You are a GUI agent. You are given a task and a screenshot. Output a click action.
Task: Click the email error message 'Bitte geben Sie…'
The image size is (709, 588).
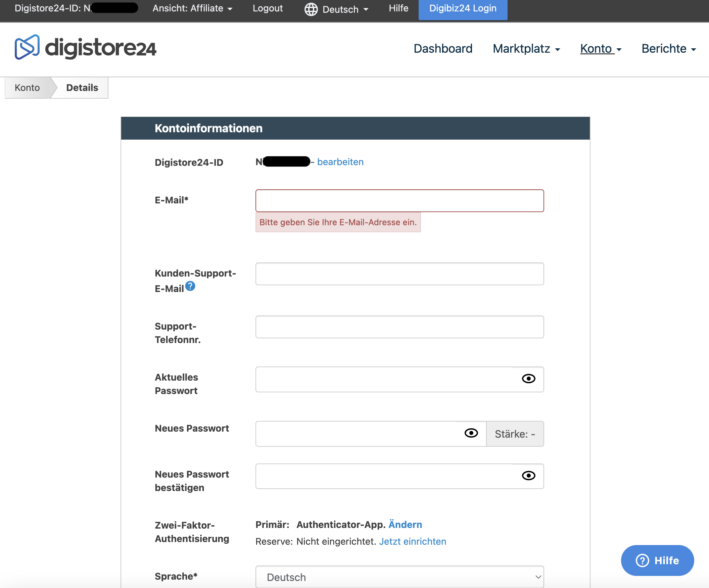click(338, 222)
